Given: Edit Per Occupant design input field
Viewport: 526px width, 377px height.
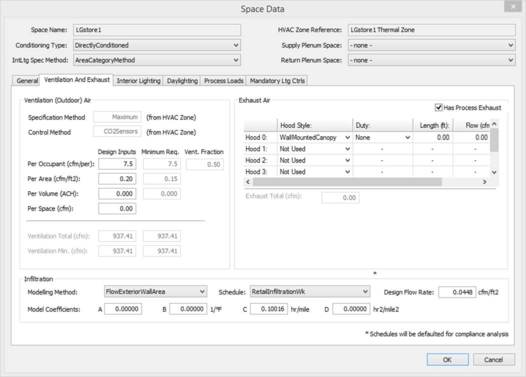Looking at the screenshot, I should (117, 164).
